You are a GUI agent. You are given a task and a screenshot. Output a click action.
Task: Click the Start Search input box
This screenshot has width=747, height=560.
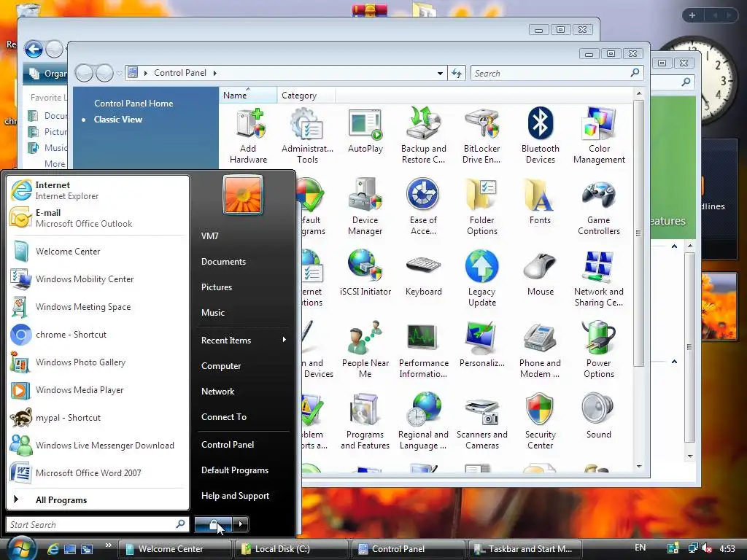[98, 525]
